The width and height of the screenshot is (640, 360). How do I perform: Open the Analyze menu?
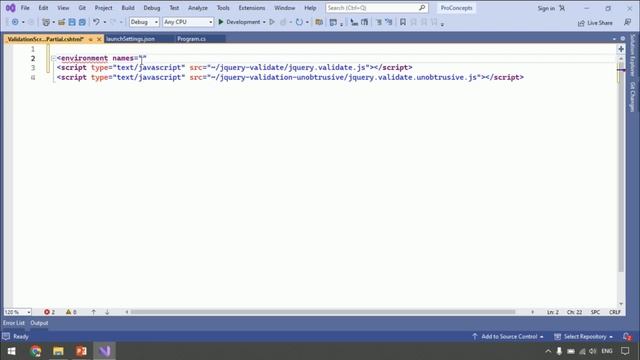198,8
